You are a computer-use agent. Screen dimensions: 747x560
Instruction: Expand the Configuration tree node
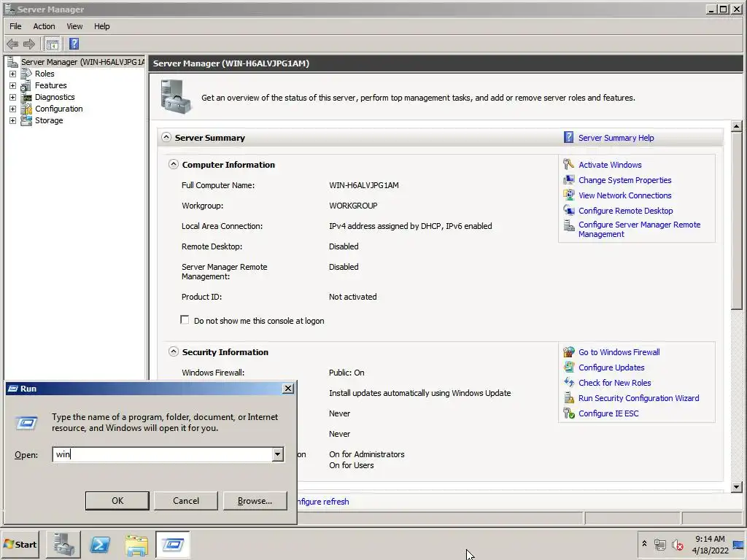13,109
